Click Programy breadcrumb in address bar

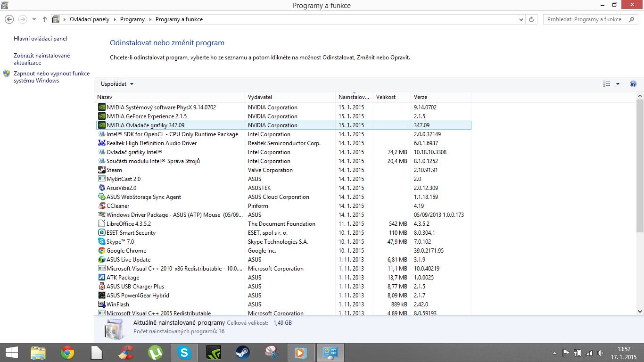(132, 19)
